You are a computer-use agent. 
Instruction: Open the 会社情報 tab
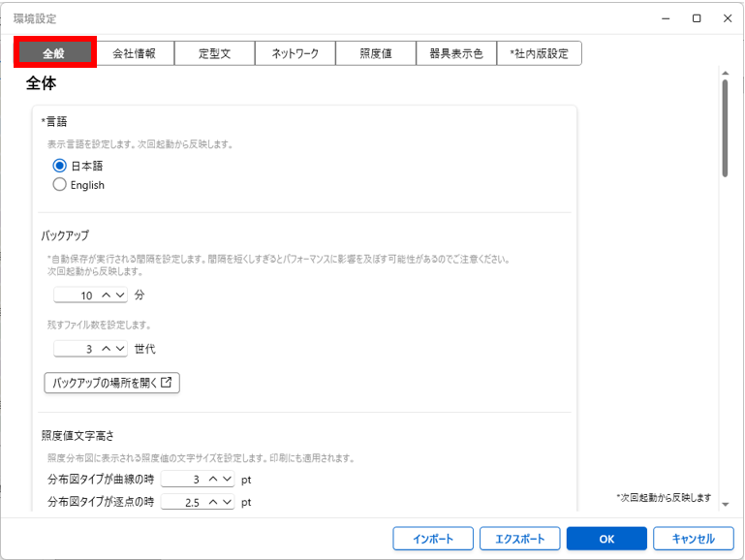[x=134, y=53]
